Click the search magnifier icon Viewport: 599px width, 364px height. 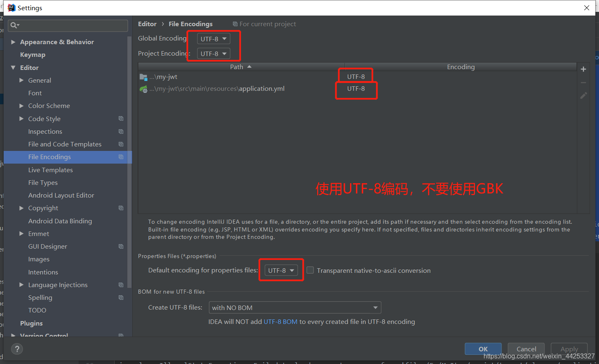coord(15,25)
